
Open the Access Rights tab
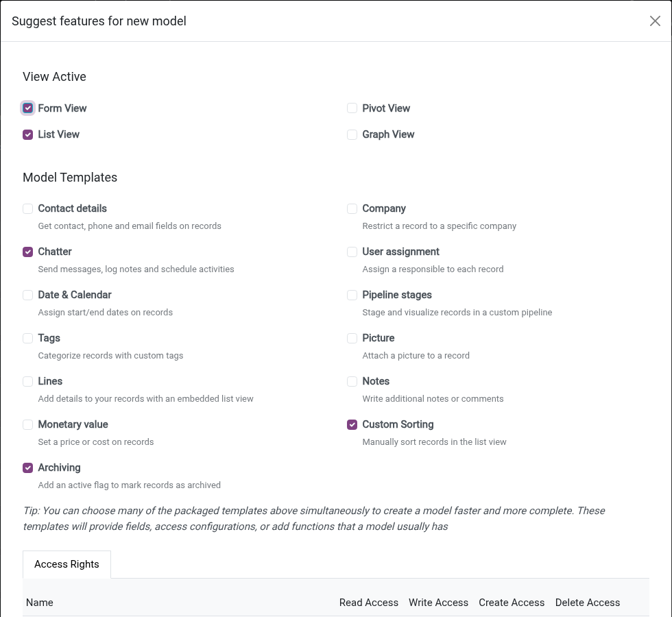(67, 564)
